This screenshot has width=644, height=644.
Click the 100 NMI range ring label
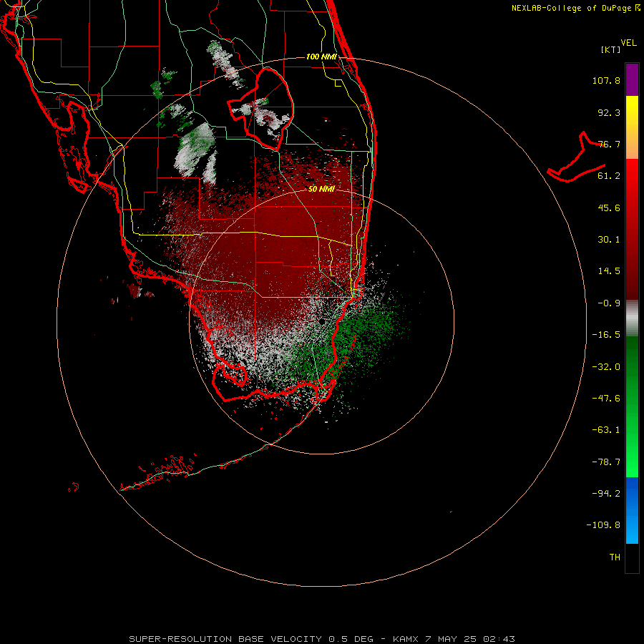(321, 57)
